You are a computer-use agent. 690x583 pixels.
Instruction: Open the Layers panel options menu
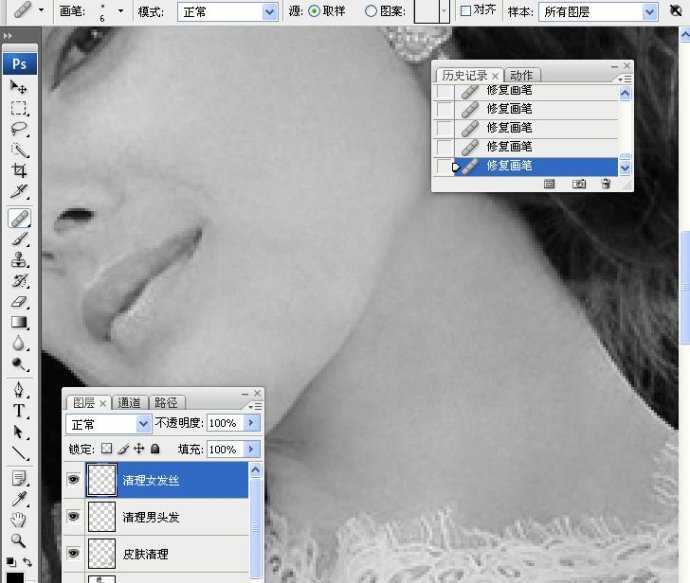click(x=255, y=406)
